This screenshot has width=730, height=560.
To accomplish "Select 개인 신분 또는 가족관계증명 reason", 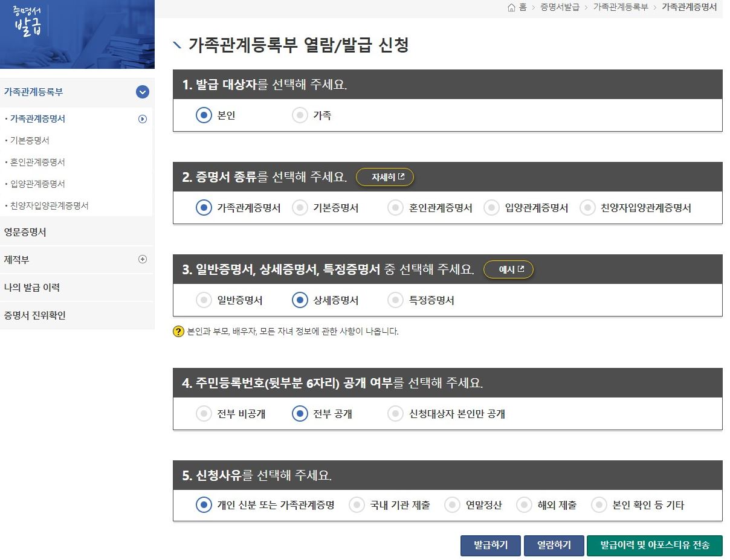I will tap(204, 505).
